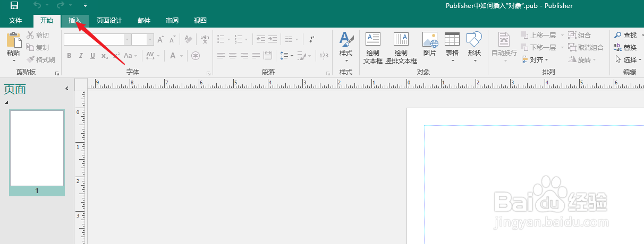Click the Redo arrow in quick access toolbar
This screenshot has width=644, height=244.
coord(60,6)
